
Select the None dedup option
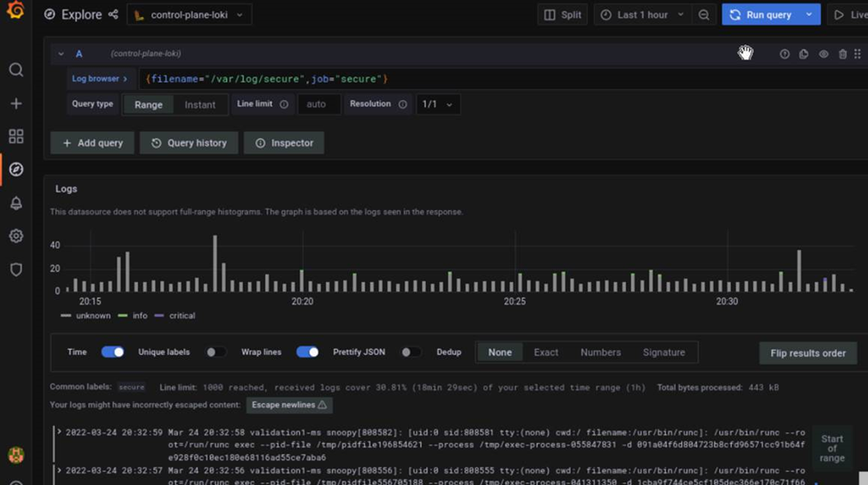499,352
